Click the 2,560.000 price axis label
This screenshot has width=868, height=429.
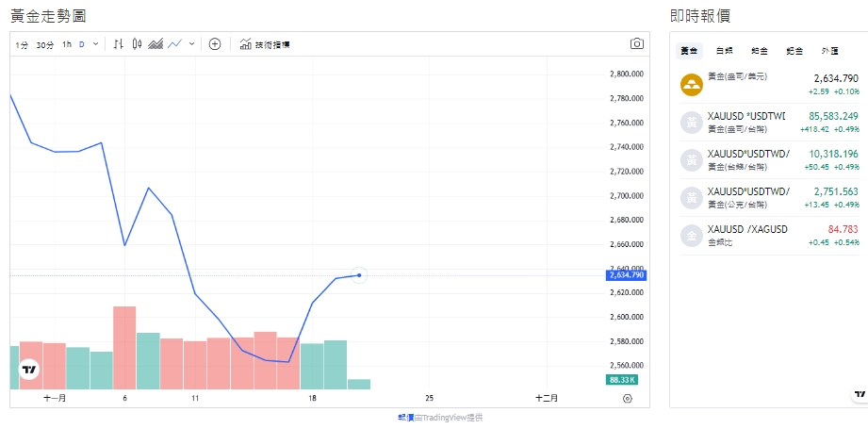[627, 365]
